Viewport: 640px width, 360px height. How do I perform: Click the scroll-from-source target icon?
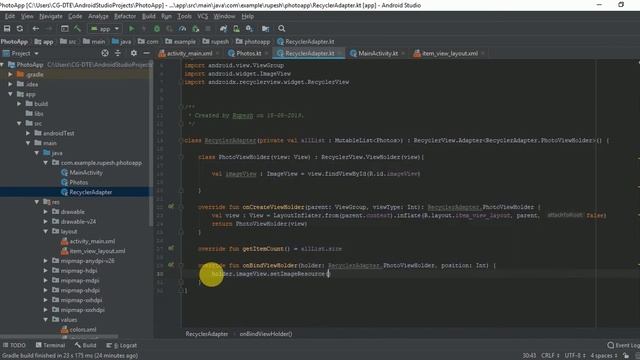[105, 53]
